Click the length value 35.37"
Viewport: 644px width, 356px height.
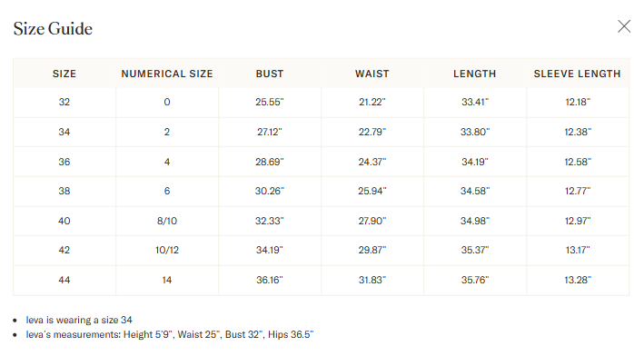[475, 250]
